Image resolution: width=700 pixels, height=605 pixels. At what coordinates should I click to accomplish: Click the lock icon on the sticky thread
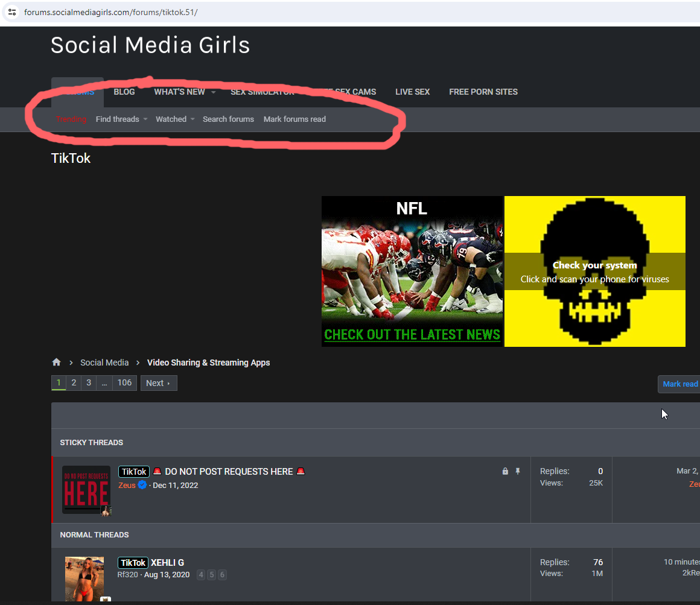click(505, 471)
